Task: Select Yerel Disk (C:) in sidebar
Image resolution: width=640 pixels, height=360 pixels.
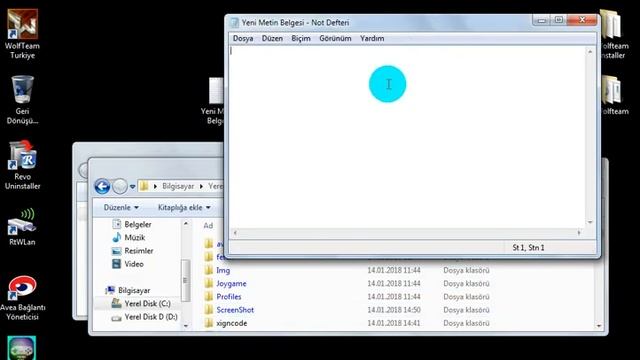Action: (147, 304)
